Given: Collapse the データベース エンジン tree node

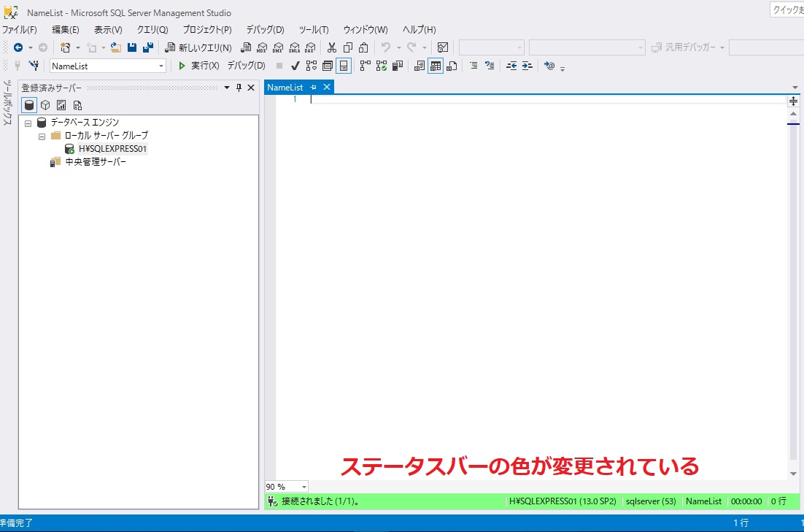Looking at the screenshot, I should [28, 123].
